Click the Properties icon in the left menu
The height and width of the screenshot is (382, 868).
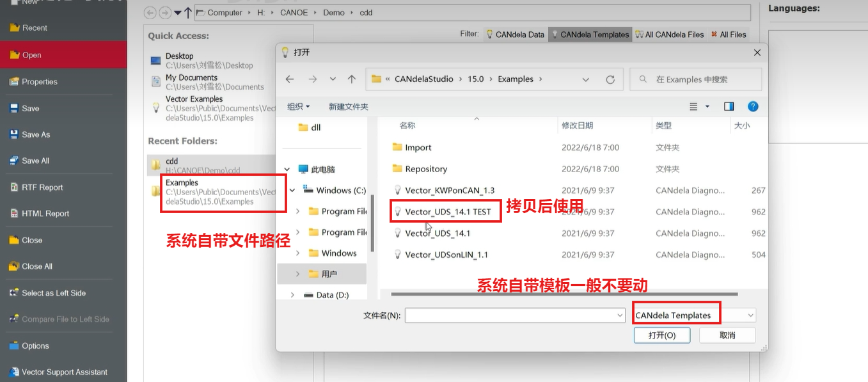click(14, 82)
